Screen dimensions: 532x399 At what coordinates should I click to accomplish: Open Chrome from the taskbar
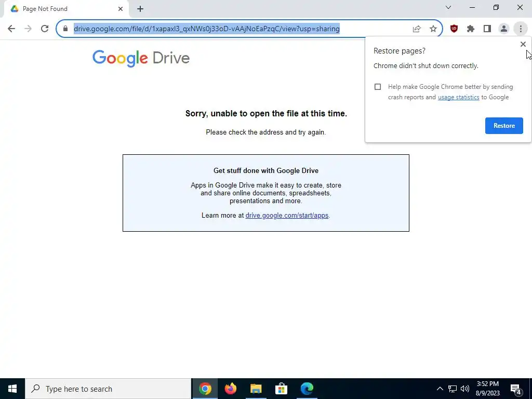click(205, 389)
